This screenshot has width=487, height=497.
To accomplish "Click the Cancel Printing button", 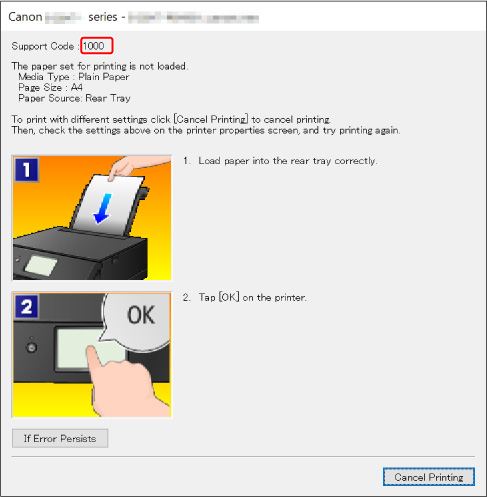I will click(x=429, y=477).
